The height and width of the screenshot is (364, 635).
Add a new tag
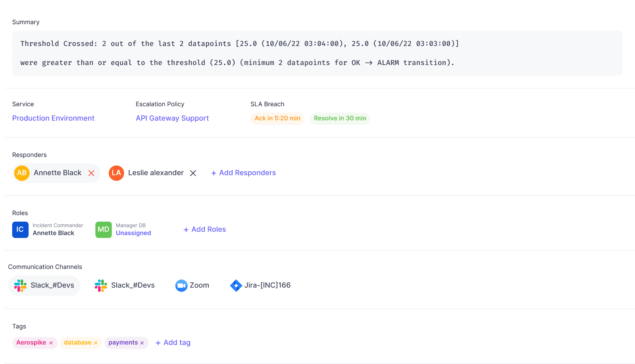coord(173,342)
